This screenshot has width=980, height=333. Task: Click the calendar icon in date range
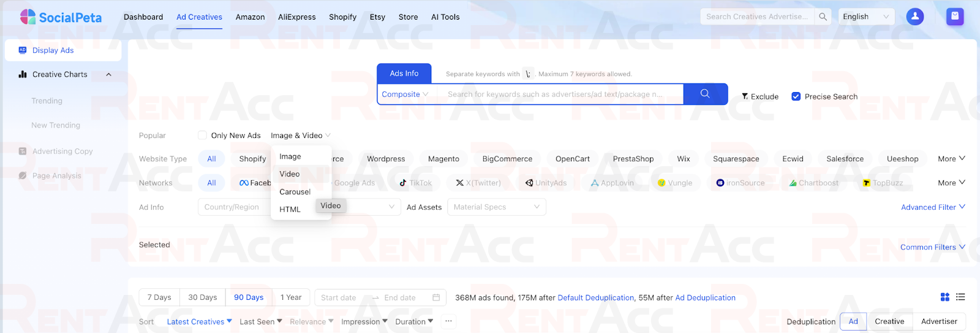(436, 297)
